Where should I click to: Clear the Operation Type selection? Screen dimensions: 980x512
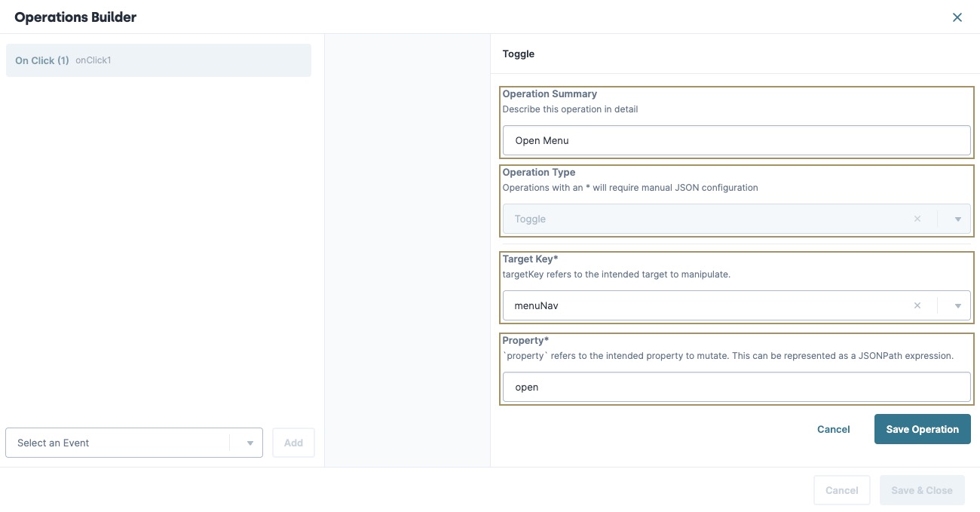pos(917,219)
